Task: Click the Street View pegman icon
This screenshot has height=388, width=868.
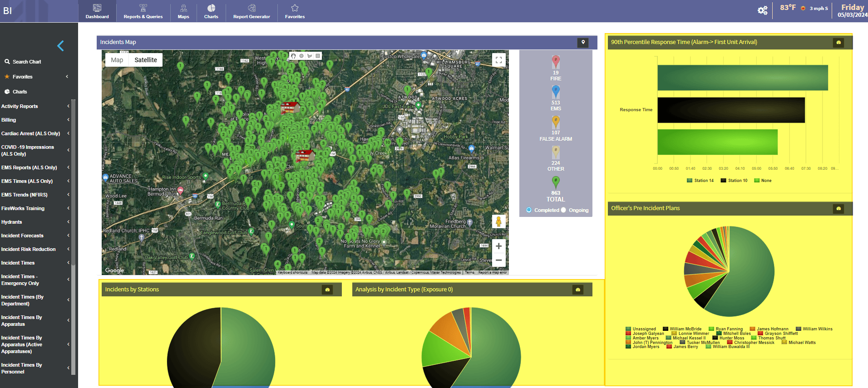Action: point(498,221)
